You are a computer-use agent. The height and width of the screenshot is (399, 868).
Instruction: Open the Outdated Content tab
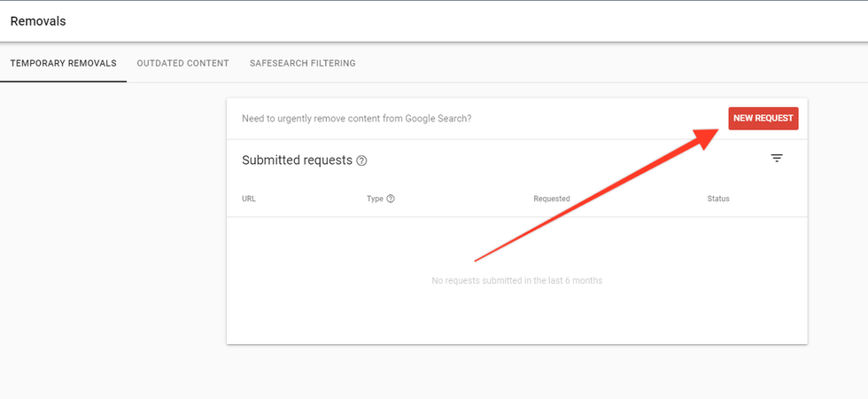(182, 64)
